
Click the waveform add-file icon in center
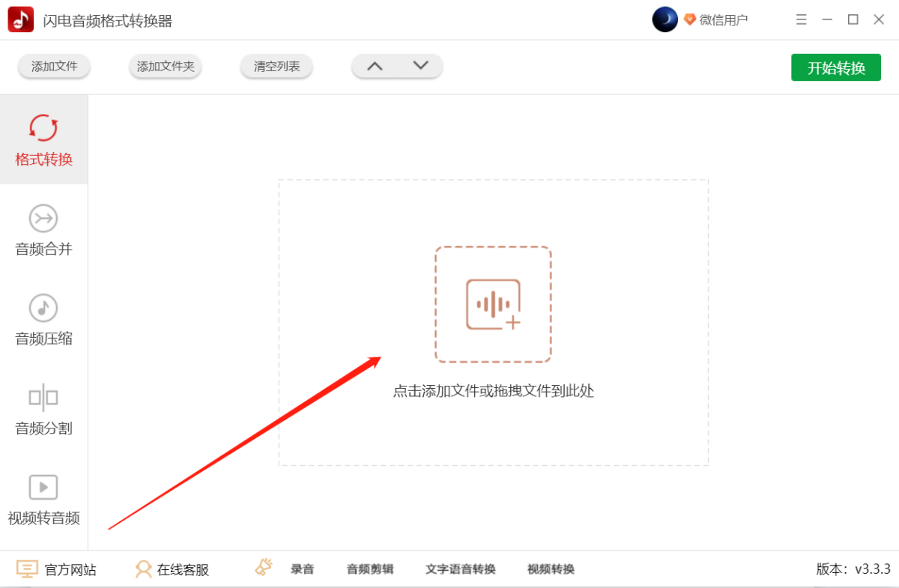click(x=493, y=304)
